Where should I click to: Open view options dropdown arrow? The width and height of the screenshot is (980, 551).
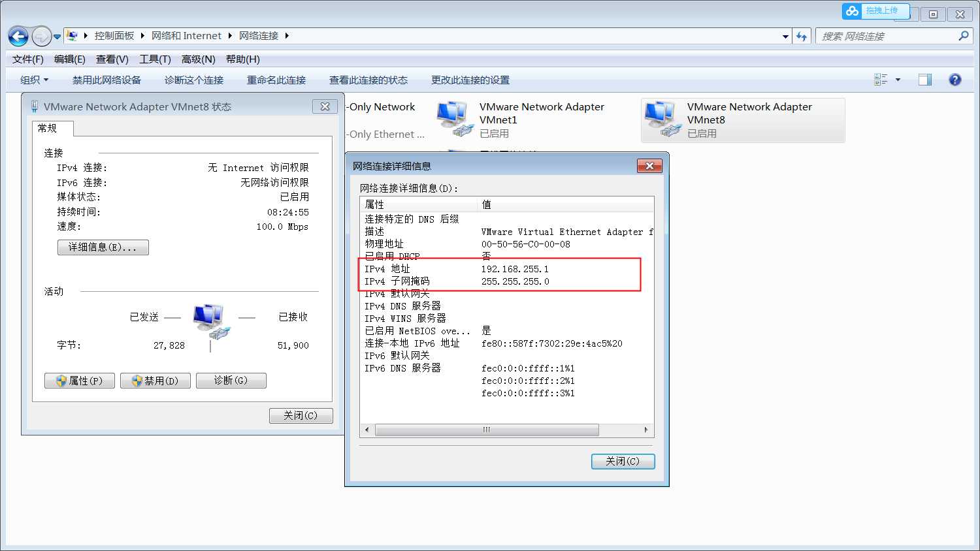coord(898,80)
